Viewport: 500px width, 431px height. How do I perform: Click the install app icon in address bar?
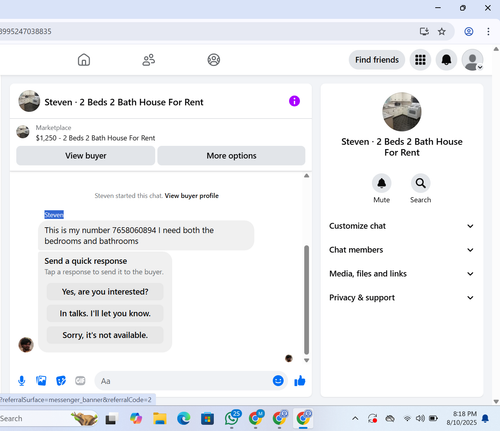tap(424, 31)
